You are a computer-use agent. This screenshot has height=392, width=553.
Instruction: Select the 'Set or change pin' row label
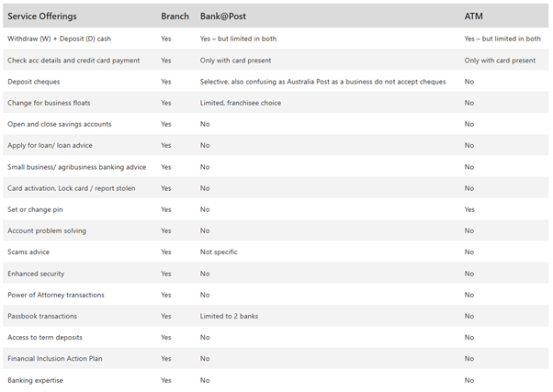click(x=36, y=209)
